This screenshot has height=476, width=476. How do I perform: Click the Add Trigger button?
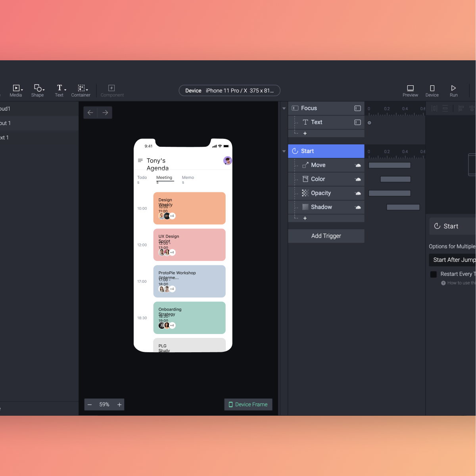[326, 236]
